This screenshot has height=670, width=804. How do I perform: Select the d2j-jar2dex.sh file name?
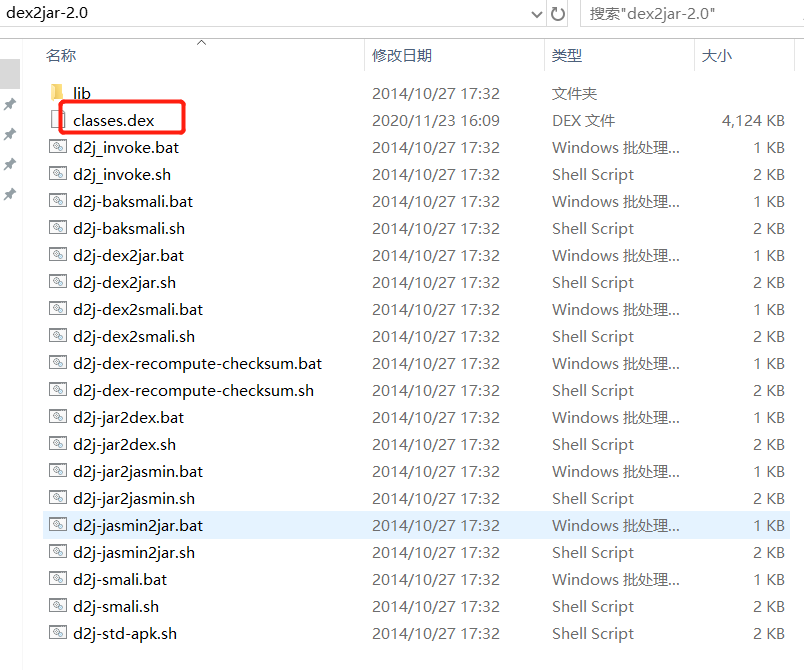[124, 444]
